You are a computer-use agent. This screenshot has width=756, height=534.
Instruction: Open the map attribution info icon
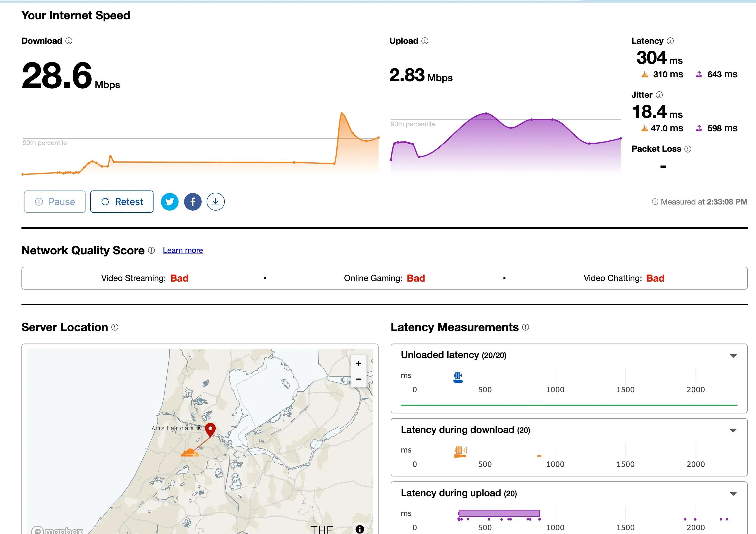click(x=360, y=529)
